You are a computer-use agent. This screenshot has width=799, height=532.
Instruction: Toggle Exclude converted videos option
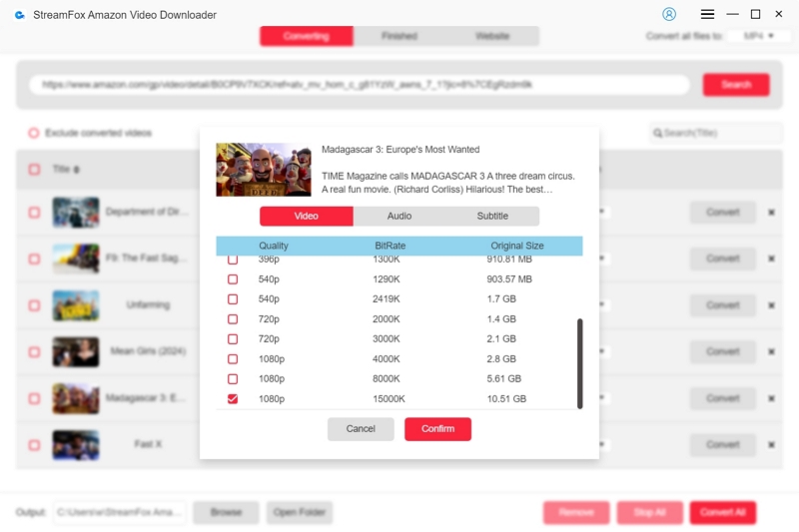coord(34,133)
